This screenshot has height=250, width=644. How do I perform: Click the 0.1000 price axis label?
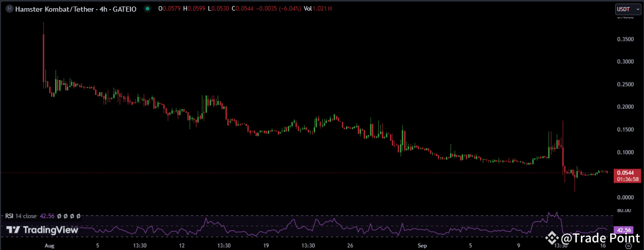coord(624,152)
